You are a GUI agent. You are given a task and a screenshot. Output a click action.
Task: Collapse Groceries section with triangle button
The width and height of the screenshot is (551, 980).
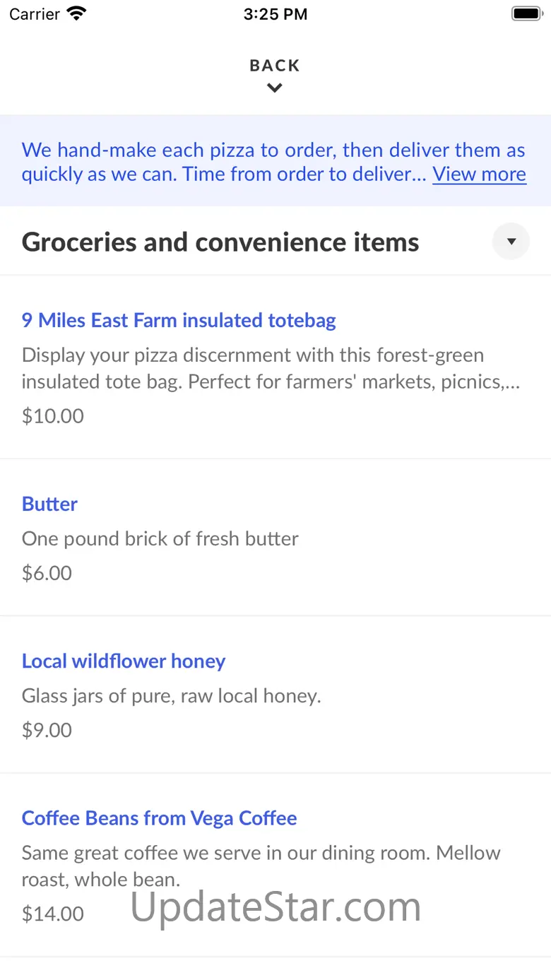tap(511, 242)
